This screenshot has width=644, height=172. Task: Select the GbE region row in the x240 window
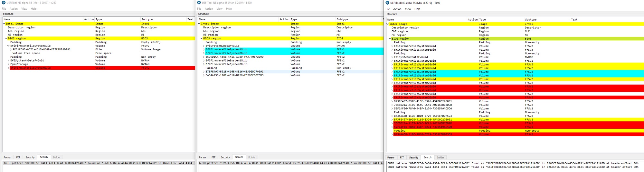[99, 31]
